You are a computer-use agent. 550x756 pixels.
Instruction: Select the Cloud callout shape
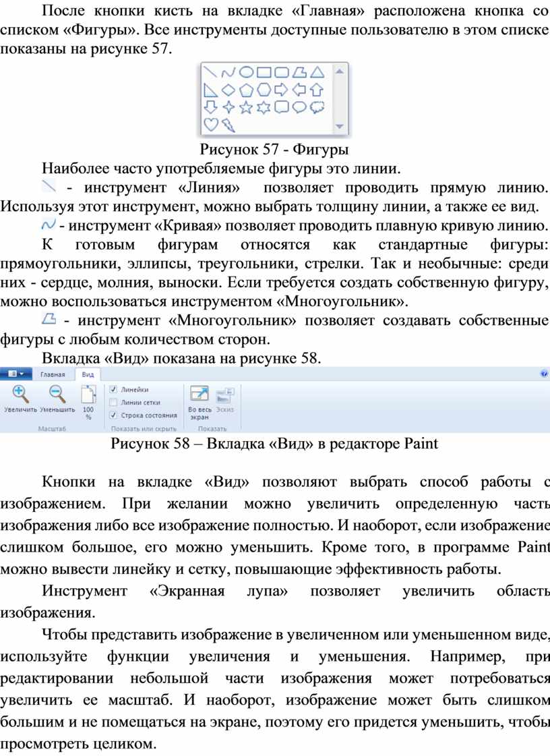point(317,107)
